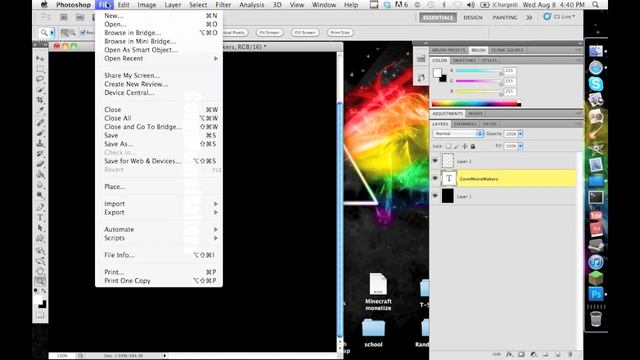This screenshot has width=640, height=360.
Task: Hide the ConoMovieMakers text layer eye
Action: (435, 178)
